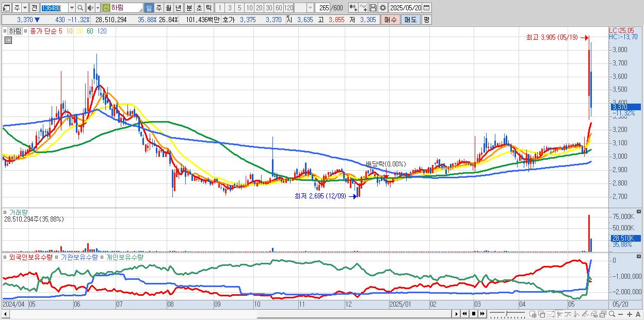The height and width of the screenshot is (320, 644).
Task: Toggle the 개인보유수량 indicator box
Action: pos(102,257)
